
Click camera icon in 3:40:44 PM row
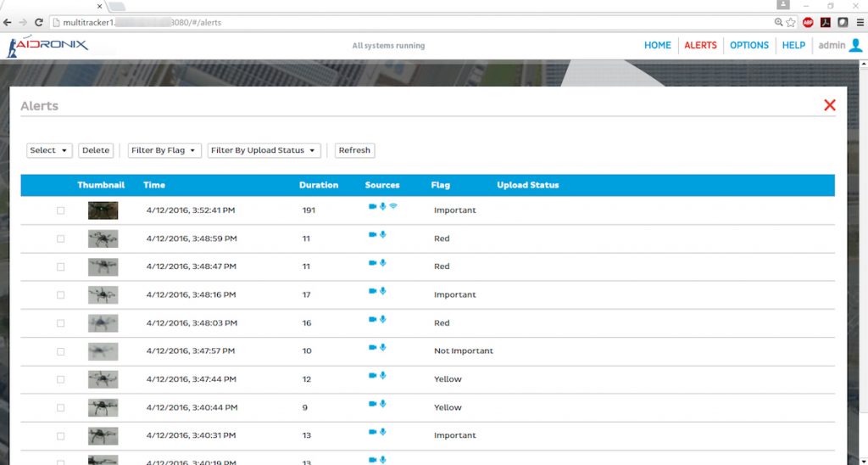pos(373,404)
